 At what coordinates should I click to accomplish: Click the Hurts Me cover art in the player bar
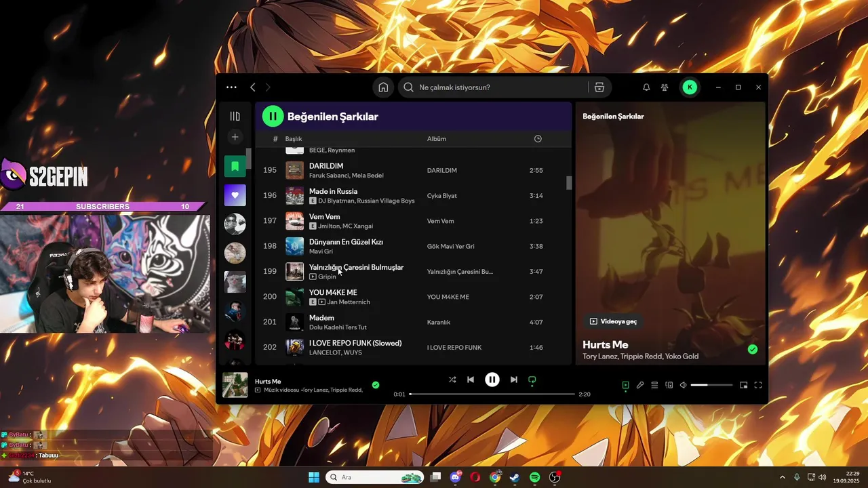235,385
